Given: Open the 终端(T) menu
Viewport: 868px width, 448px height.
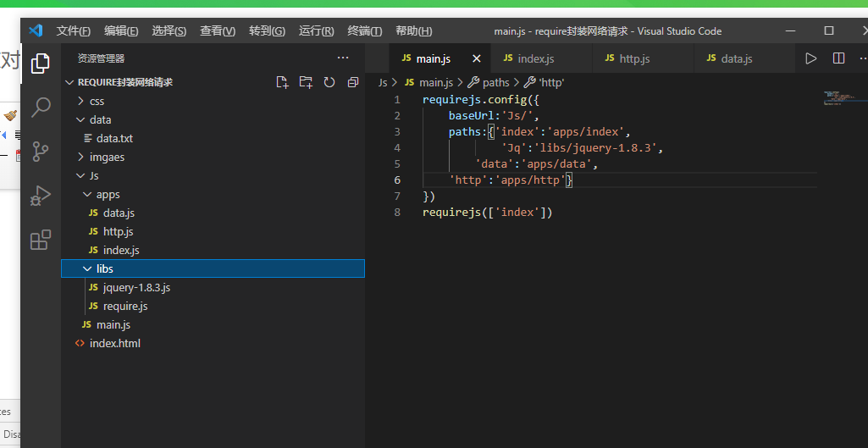Looking at the screenshot, I should (x=364, y=31).
